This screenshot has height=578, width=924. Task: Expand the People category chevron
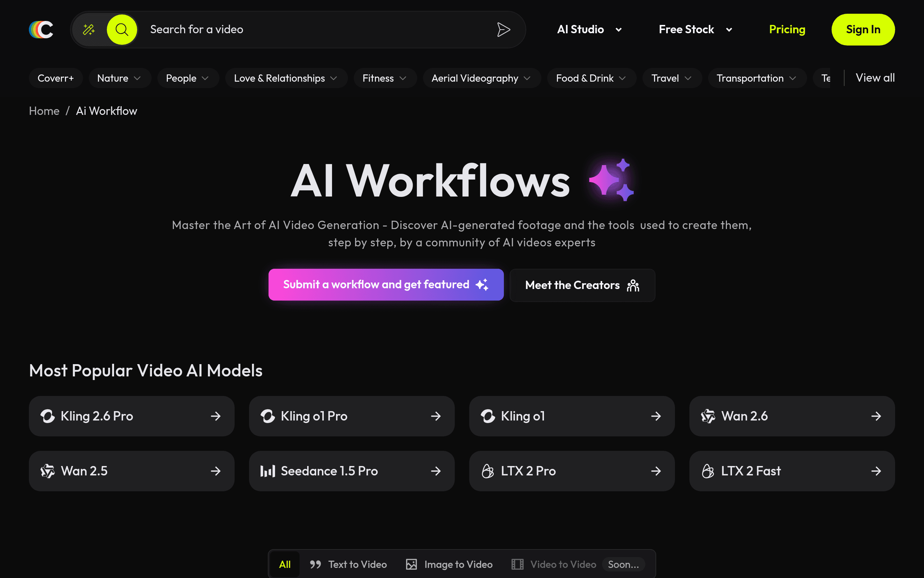click(205, 78)
